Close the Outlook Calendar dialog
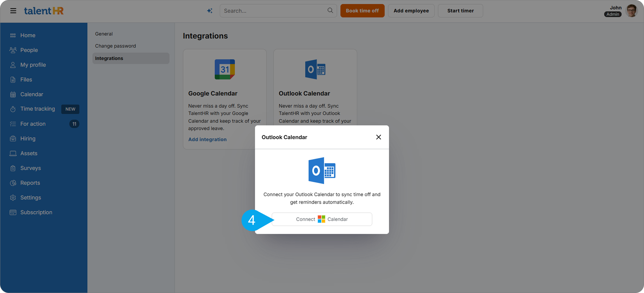Viewport: 644px width, 293px height. (x=378, y=137)
